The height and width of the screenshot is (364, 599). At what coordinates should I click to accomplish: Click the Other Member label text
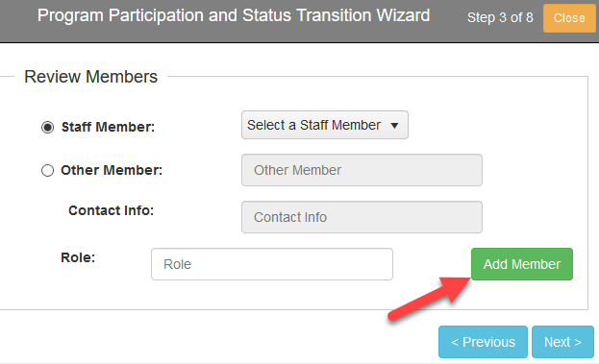(112, 170)
